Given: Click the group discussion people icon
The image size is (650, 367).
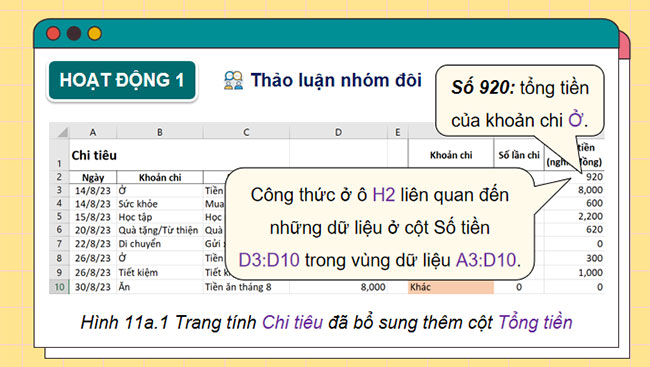Looking at the screenshot, I should pos(233,80).
